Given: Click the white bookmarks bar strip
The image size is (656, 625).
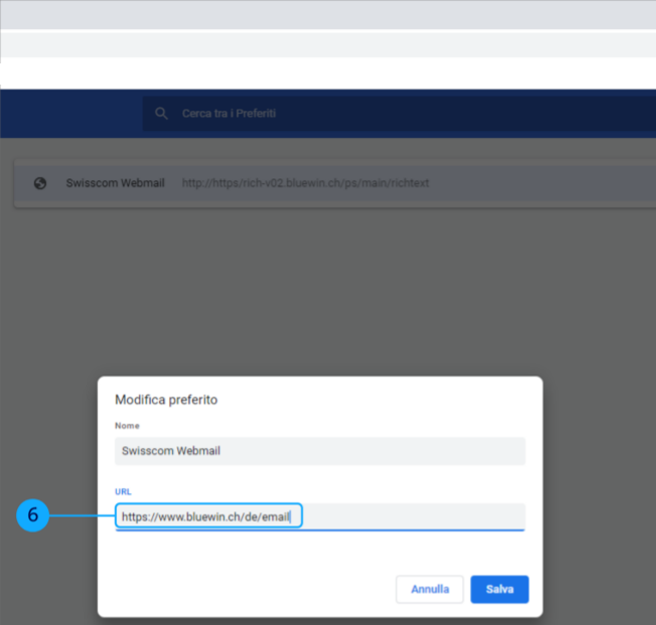Looking at the screenshot, I should [x=328, y=73].
